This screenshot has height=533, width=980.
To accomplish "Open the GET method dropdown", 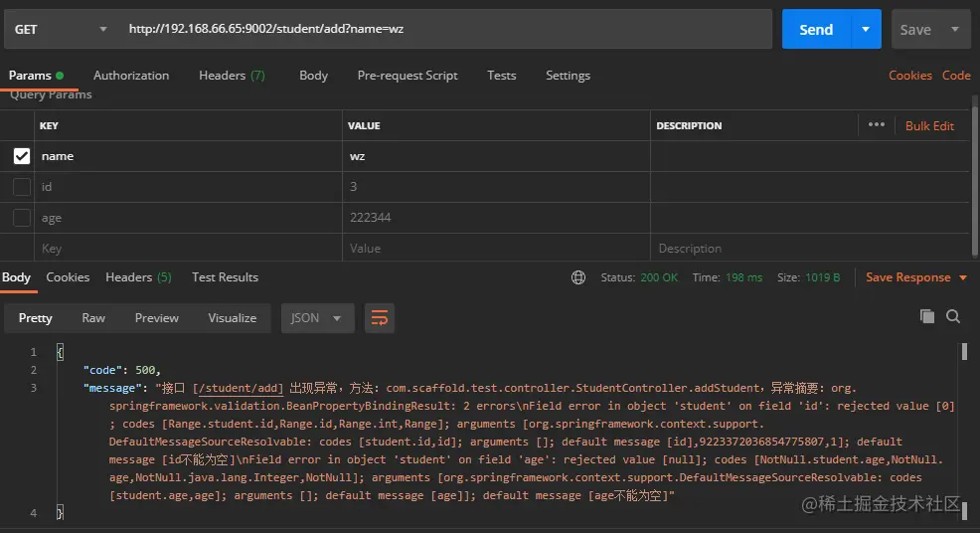I will coord(61,30).
